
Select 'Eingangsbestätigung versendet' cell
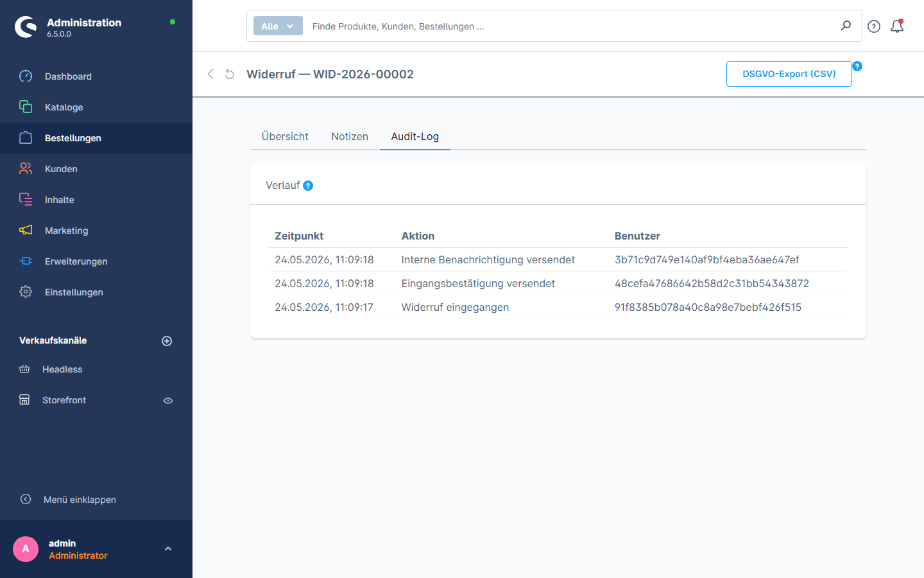pos(478,283)
